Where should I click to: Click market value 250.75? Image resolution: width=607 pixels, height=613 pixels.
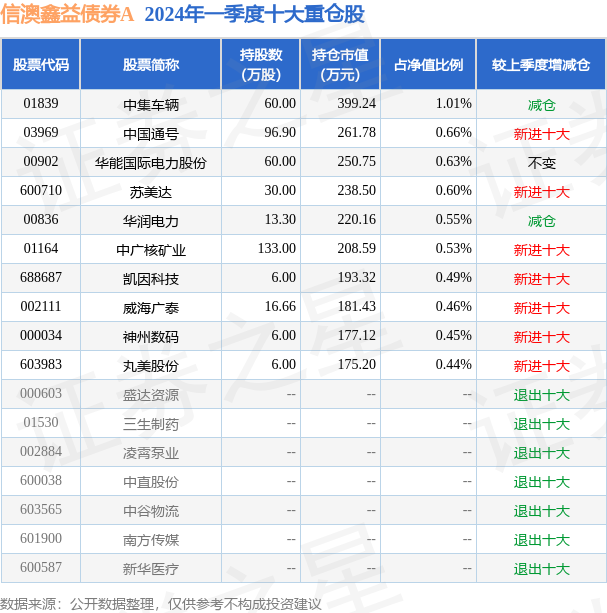coord(356,161)
